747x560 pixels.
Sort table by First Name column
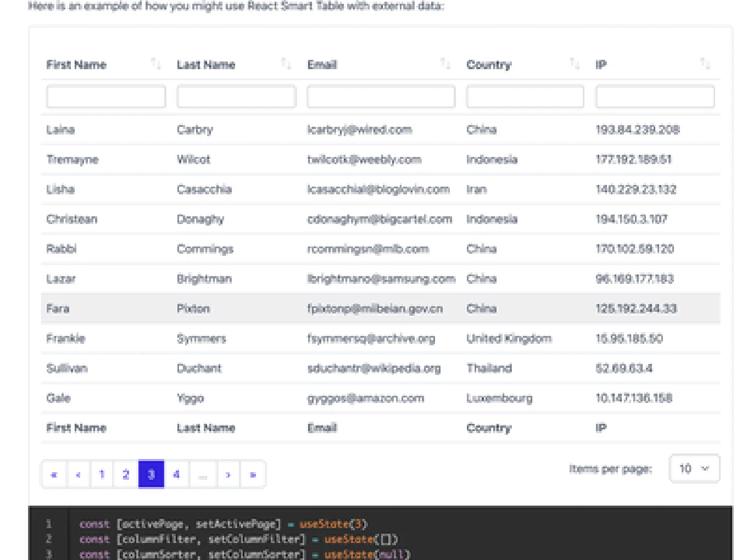click(x=156, y=64)
